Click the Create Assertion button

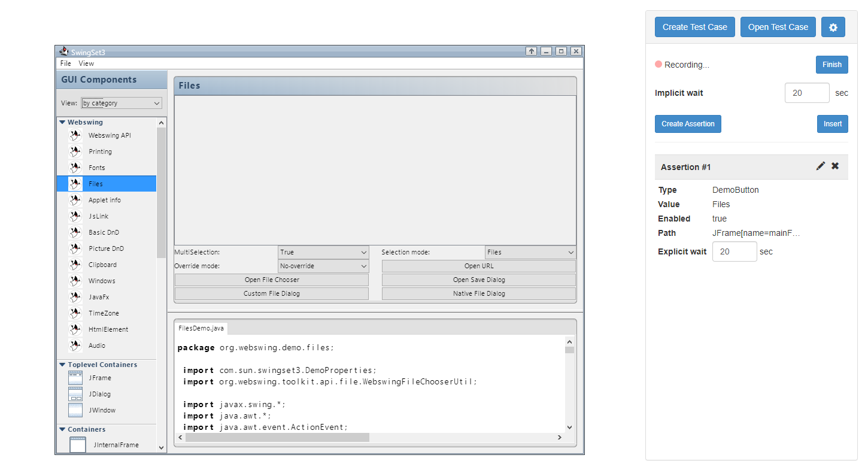688,124
